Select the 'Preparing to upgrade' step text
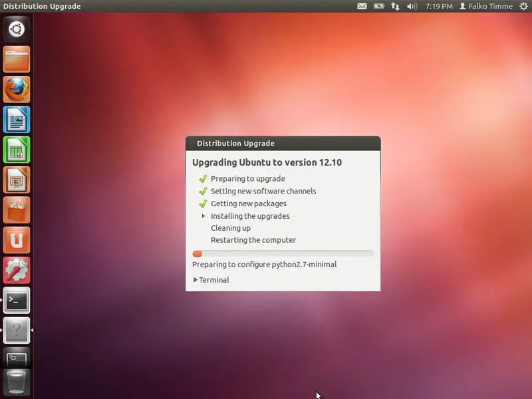Image resolution: width=532 pixels, height=399 pixels. [x=248, y=179]
